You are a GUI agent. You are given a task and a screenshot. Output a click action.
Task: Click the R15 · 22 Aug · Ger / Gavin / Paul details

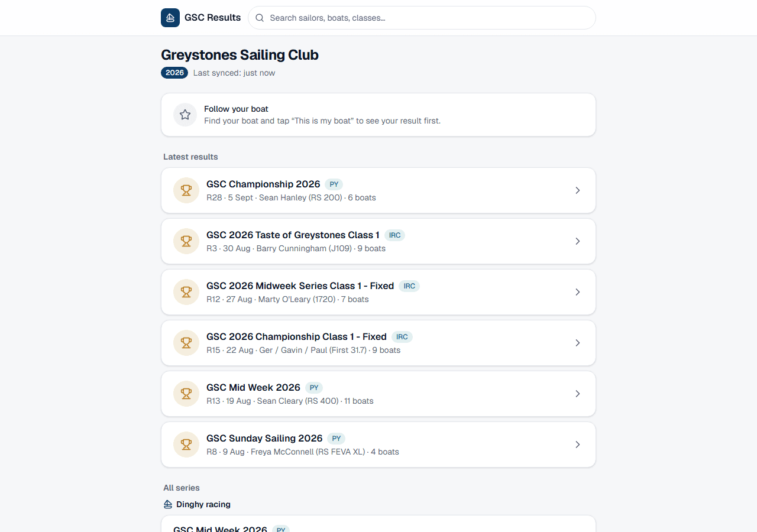coord(303,350)
